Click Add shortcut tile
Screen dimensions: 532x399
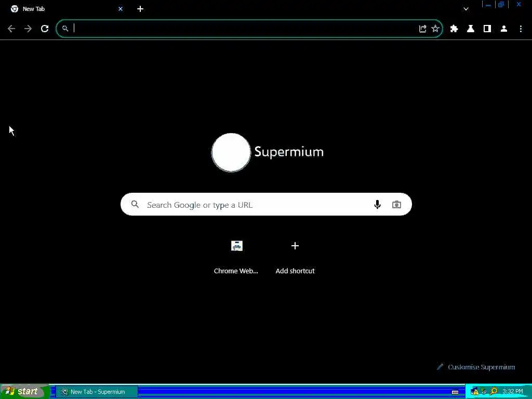295,256
